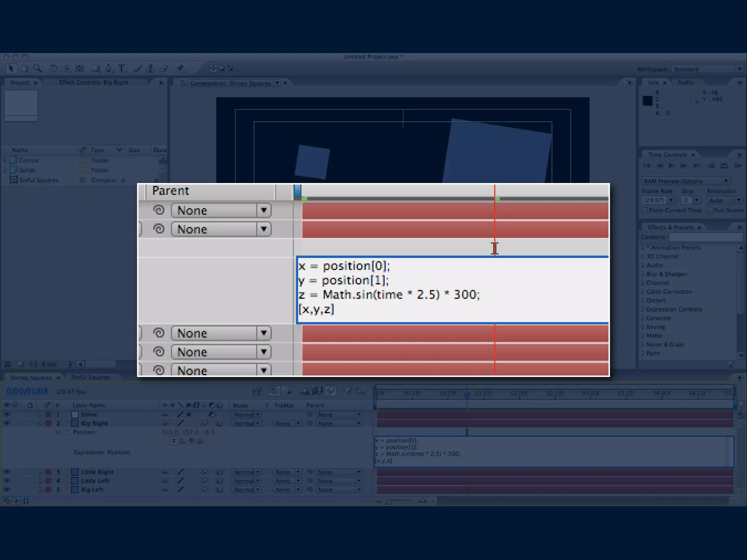
Task: Open the Sinful Squares timeline tab
Action: pyautogui.click(x=90, y=377)
